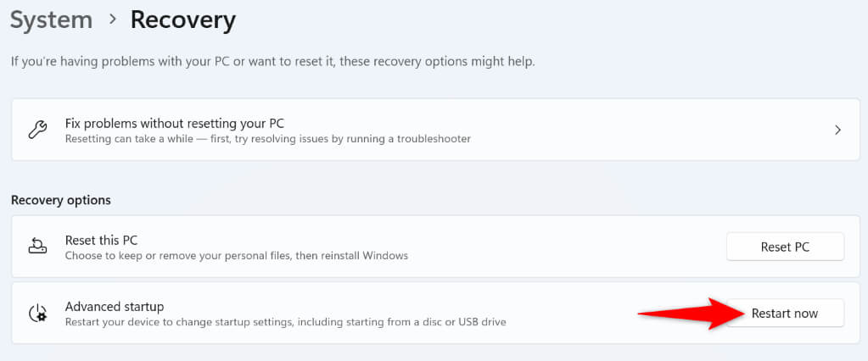Click the red arrow pointing at Restart now
The image size is (868, 361).
[x=687, y=313]
